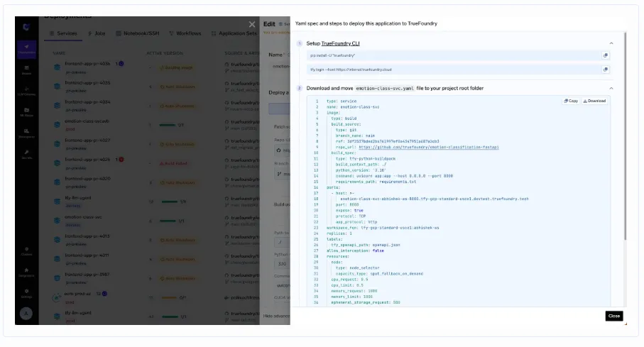Click red error badge on frontend-app-pr-4026
Viewport: 644px width, 347px height.
121,160
